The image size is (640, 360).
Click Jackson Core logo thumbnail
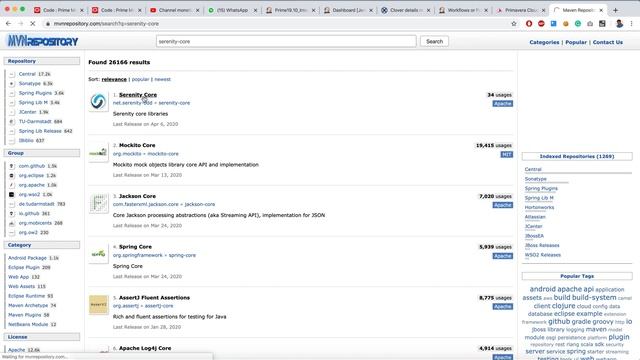coord(98,203)
